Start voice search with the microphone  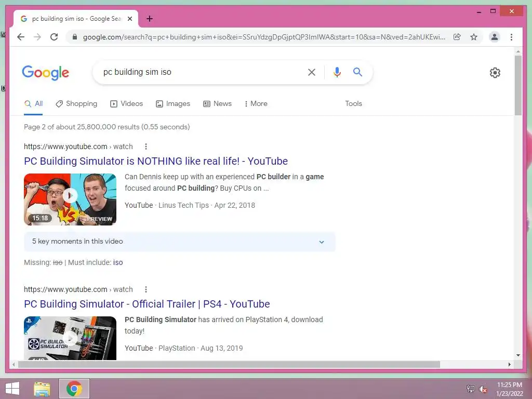(x=337, y=72)
